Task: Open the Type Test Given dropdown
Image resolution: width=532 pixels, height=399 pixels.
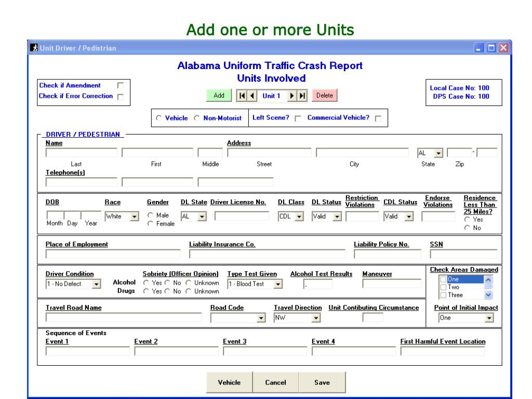Action: (x=278, y=284)
